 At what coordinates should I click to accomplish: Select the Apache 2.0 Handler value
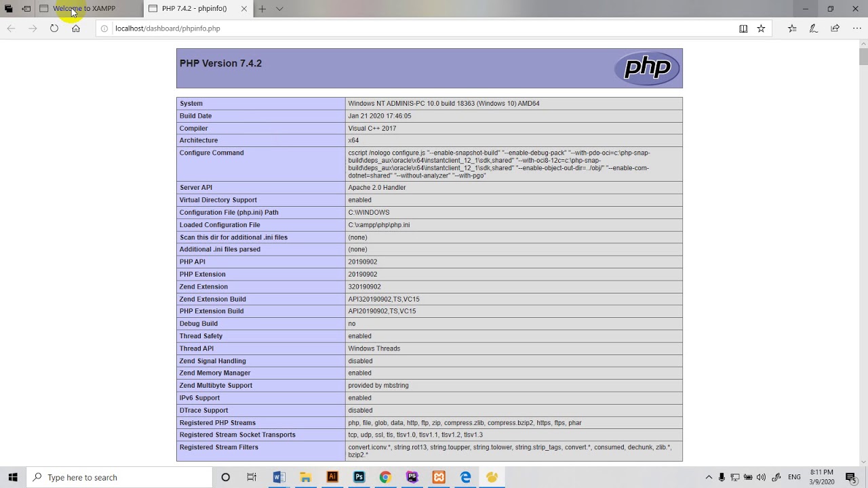coord(377,188)
